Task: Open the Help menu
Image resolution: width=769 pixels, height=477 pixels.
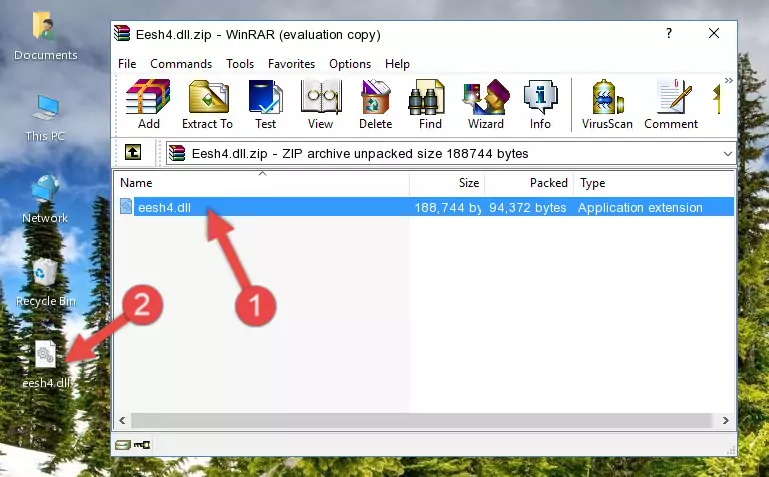Action: [397, 64]
